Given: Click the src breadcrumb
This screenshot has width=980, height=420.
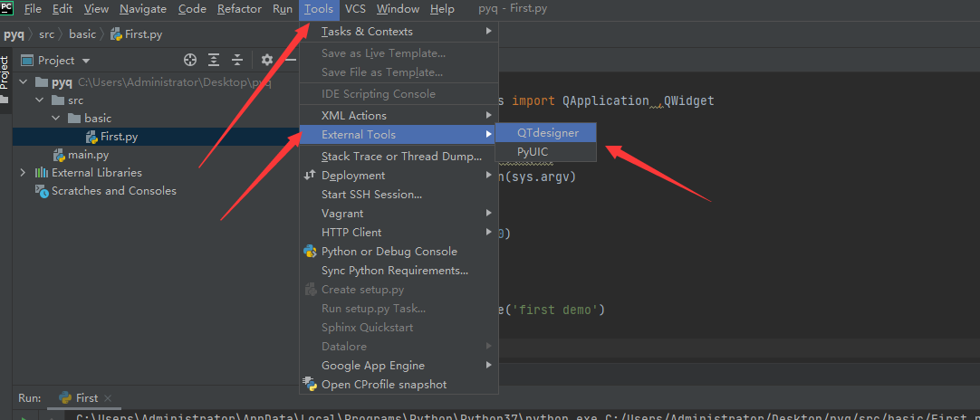Looking at the screenshot, I should (47, 34).
